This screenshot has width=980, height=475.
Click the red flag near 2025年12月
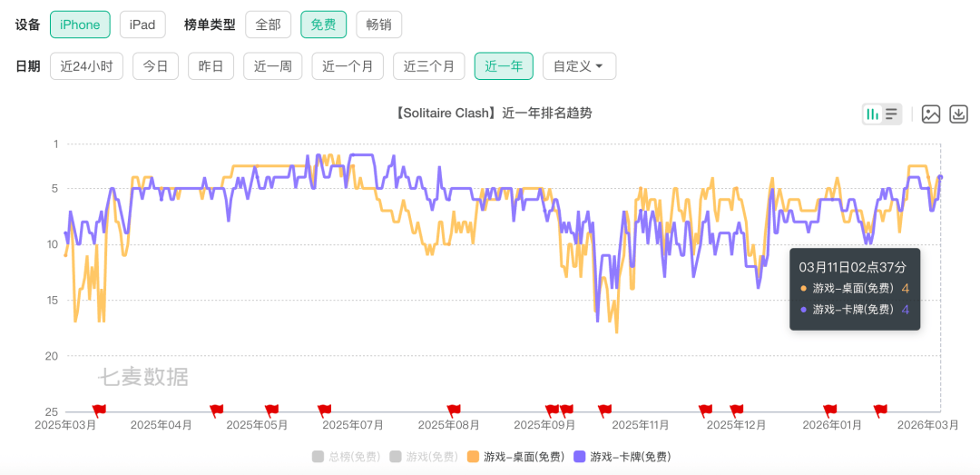coord(736,411)
